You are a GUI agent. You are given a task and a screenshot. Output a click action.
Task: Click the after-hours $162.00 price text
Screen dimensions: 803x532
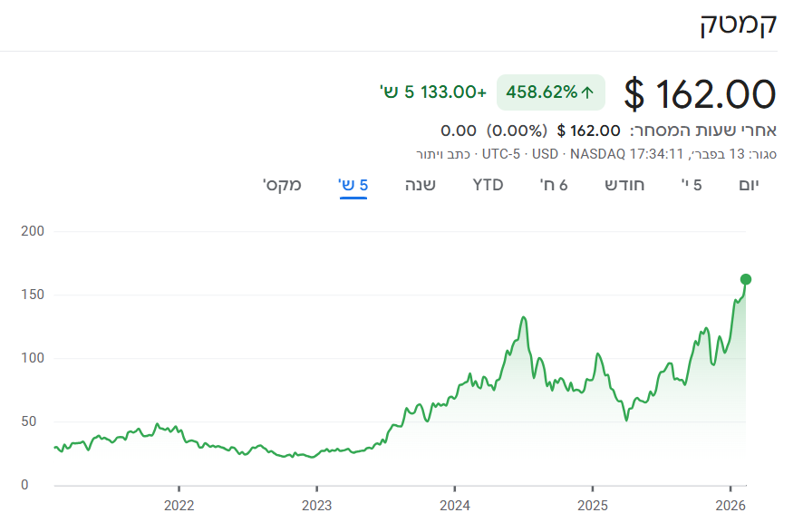tap(588, 131)
